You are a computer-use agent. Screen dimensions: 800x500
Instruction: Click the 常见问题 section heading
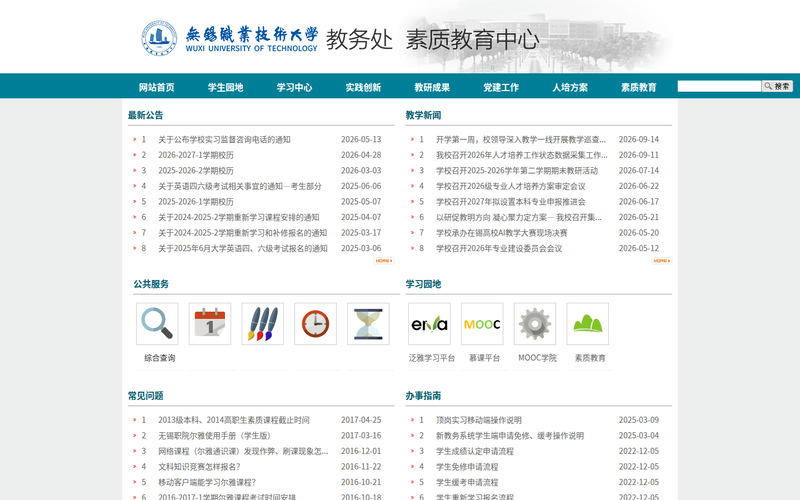pos(145,396)
